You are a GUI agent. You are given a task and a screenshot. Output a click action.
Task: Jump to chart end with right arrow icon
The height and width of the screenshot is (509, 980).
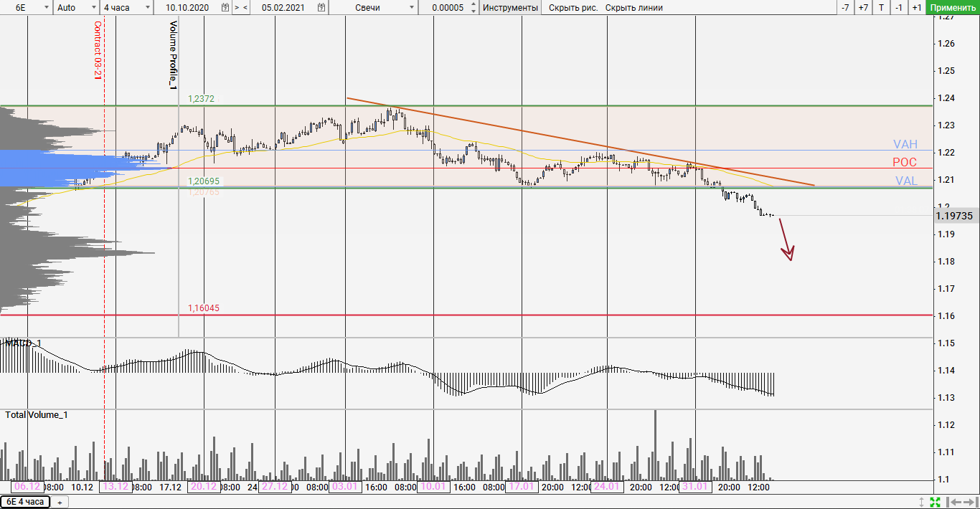[970, 502]
